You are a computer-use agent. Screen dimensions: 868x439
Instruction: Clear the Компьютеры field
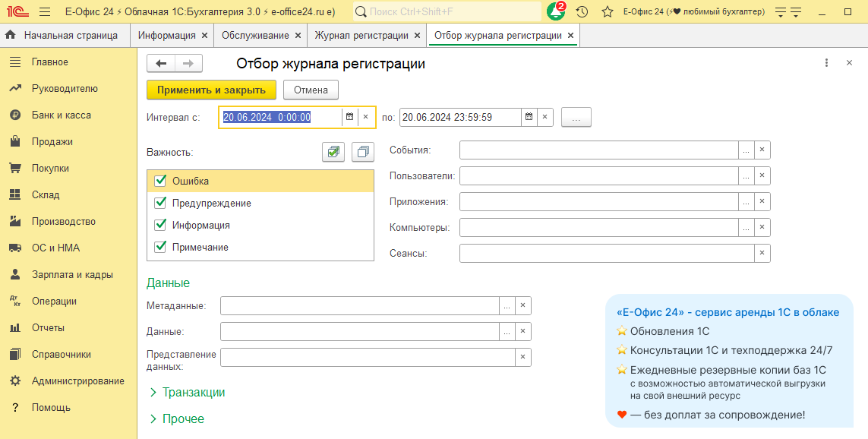click(x=762, y=227)
